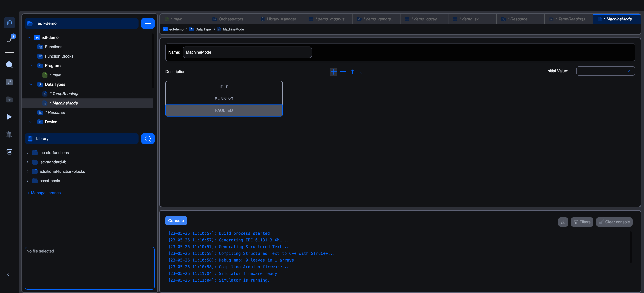The height and width of the screenshot is (293, 644).
Task: Switch to the demo_remote tab
Action: (376, 19)
